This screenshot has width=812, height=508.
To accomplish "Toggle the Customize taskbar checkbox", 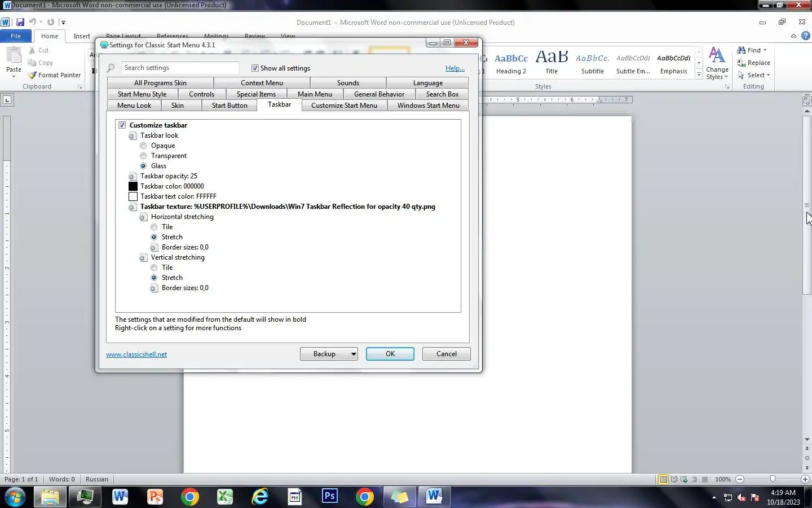I will 122,125.
